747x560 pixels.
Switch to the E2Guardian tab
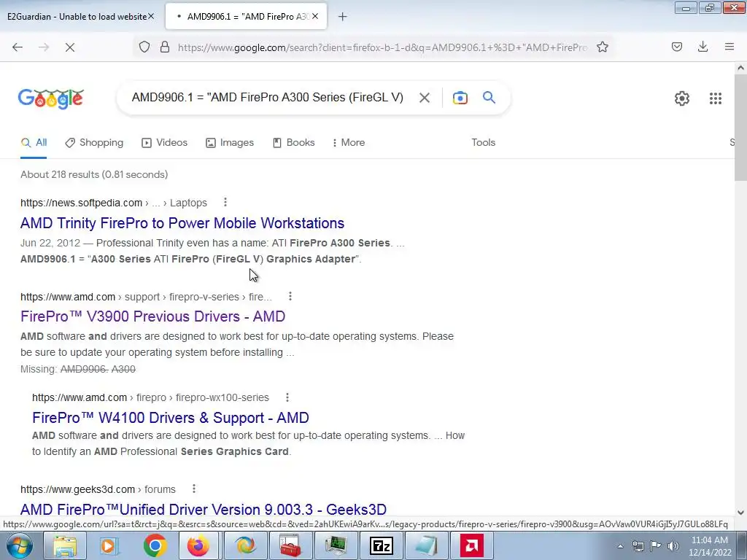[81, 17]
